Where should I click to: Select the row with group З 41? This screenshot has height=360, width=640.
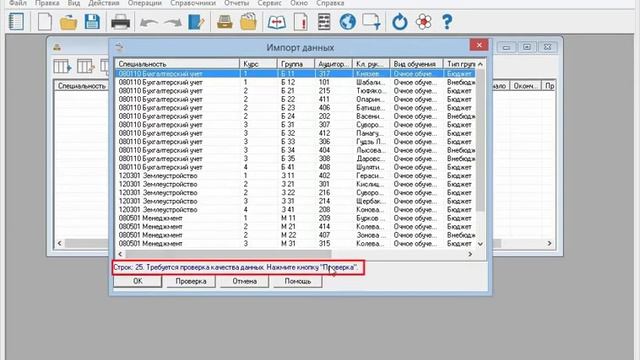pyautogui.click(x=295, y=209)
